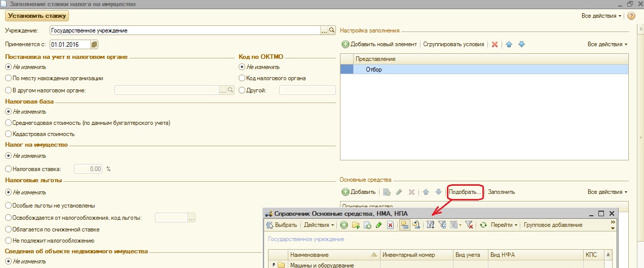Open the Перейти menu in Справочник toolbar
Screen dimensions: 644x268
pyautogui.click(x=504, y=225)
